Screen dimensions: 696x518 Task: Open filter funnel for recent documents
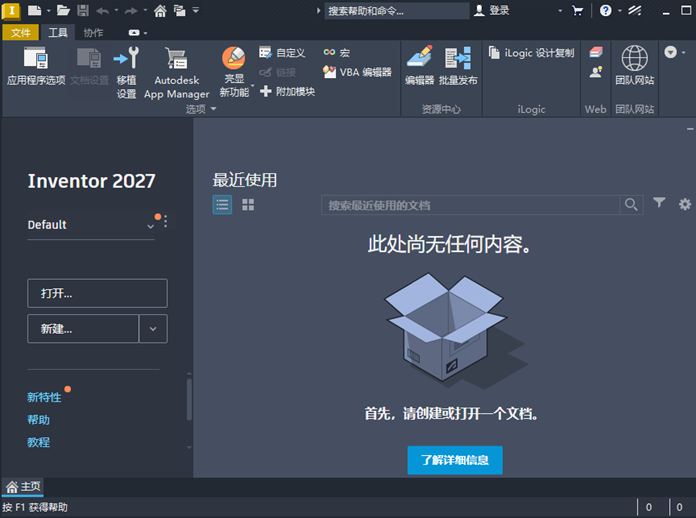(x=659, y=203)
